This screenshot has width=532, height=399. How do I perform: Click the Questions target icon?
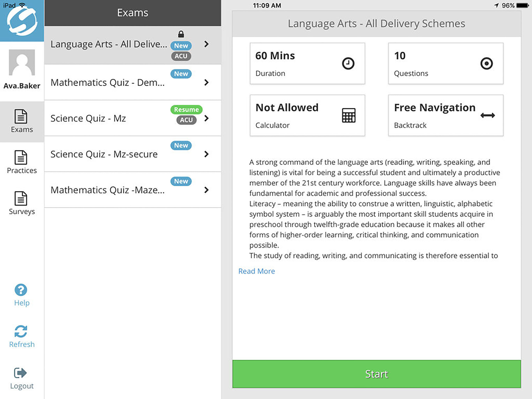coord(487,64)
